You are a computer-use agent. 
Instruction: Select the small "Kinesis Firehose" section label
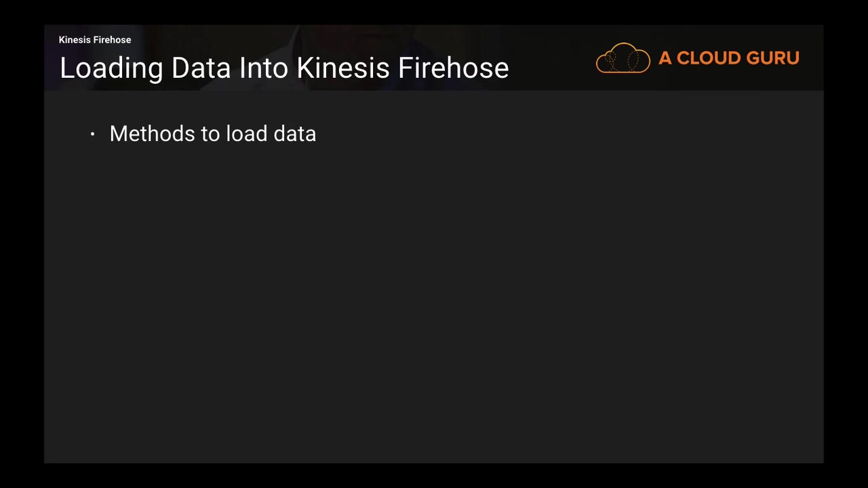(x=95, y=40)
